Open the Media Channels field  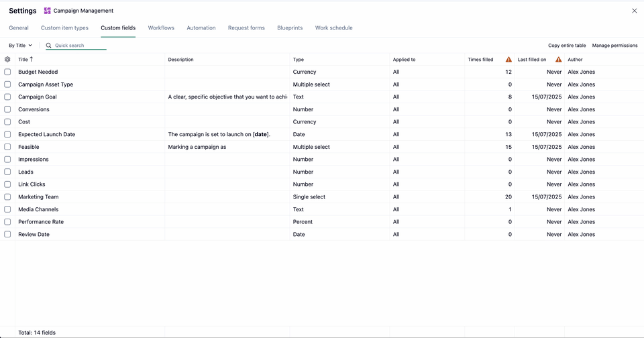coord(38,209)
